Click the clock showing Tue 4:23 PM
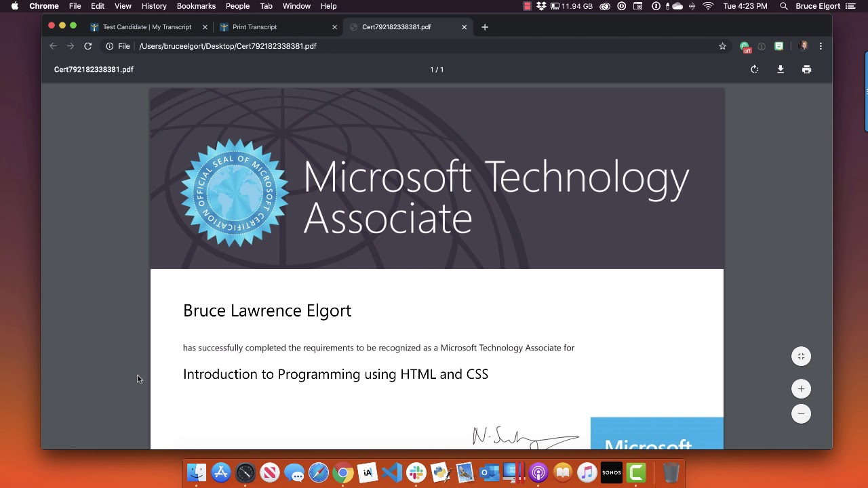This screenshot has height=488, width=868. pos(745,6)
